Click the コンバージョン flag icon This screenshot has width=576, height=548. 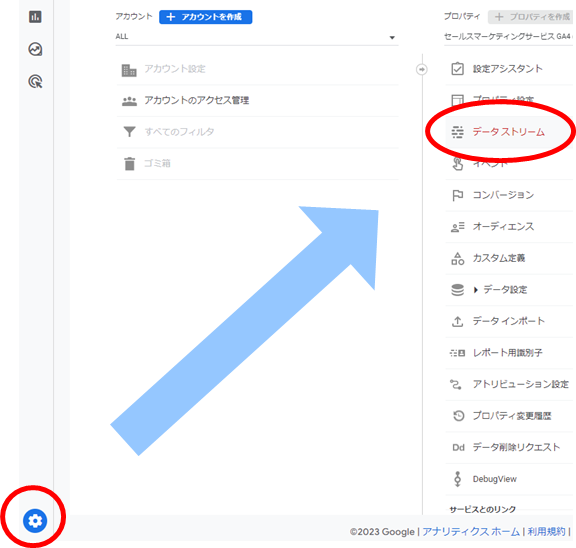pos(457,195)
